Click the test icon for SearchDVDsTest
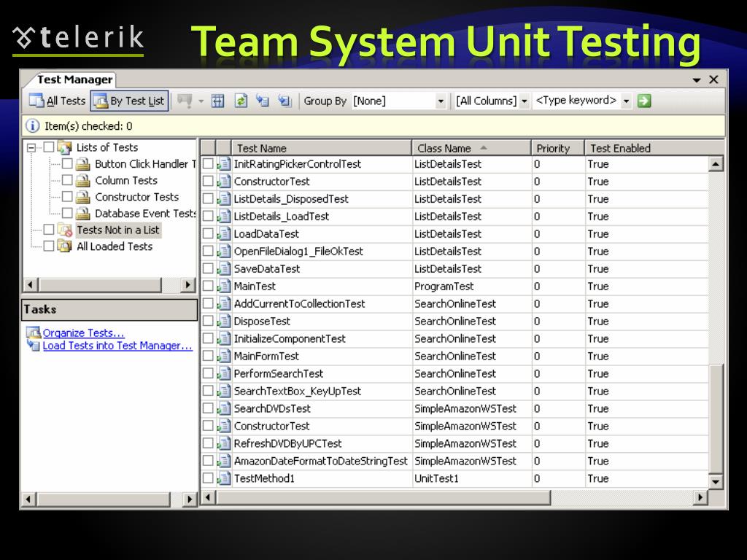The height and width of the screenshot is (560, 747). 224,408
